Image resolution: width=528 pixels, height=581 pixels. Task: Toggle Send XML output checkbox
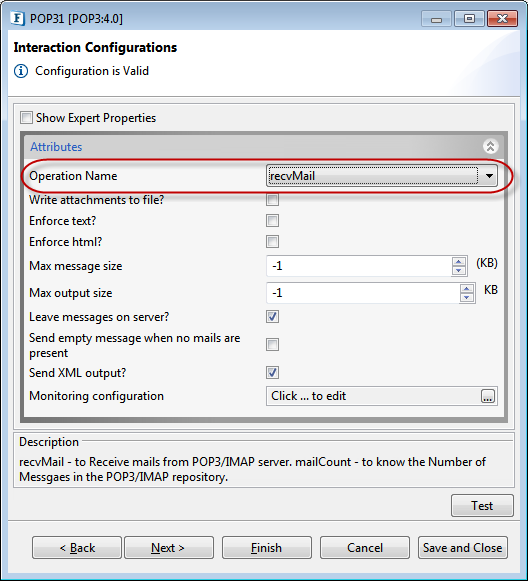[272, 372]
